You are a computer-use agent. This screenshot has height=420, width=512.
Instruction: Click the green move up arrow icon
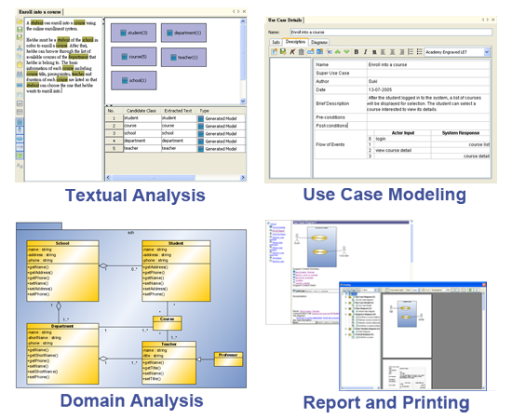click(x=338, y=51)
